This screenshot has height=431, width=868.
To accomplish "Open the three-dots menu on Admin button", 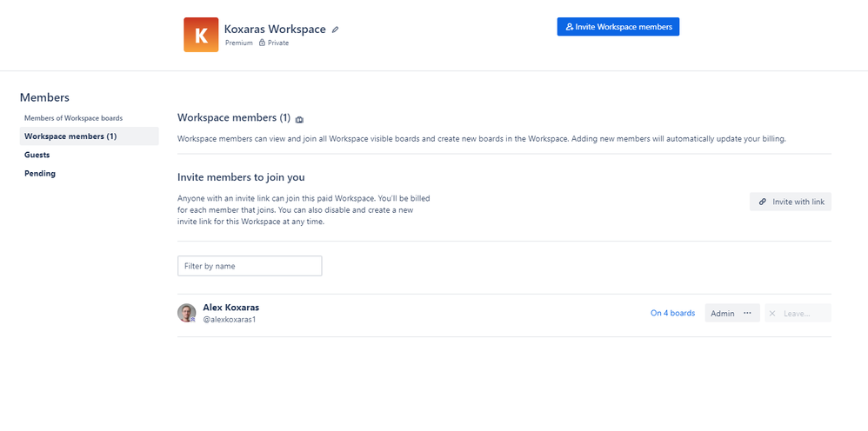I will pyautogui.click(x=747, y=313).
